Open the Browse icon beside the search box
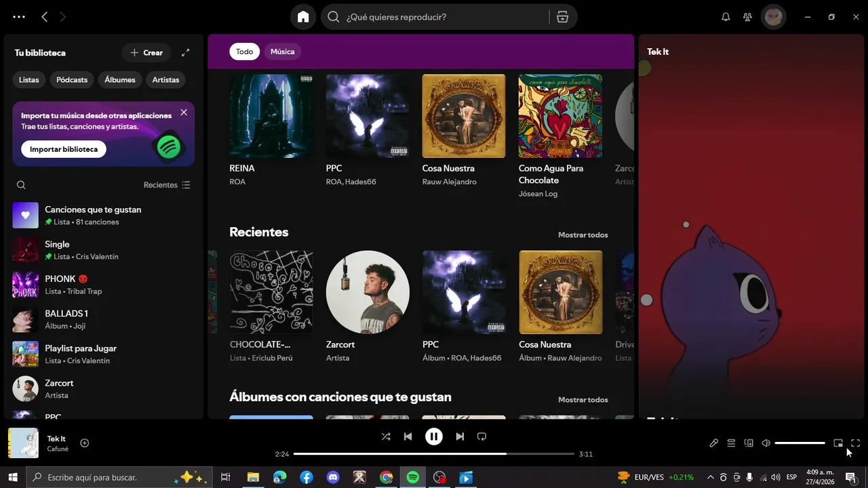This screenshot has height=488, width=868. (562, 17)
